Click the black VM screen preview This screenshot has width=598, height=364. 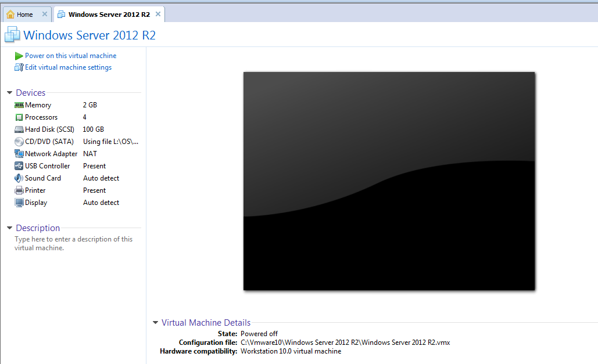pos(389,181)
